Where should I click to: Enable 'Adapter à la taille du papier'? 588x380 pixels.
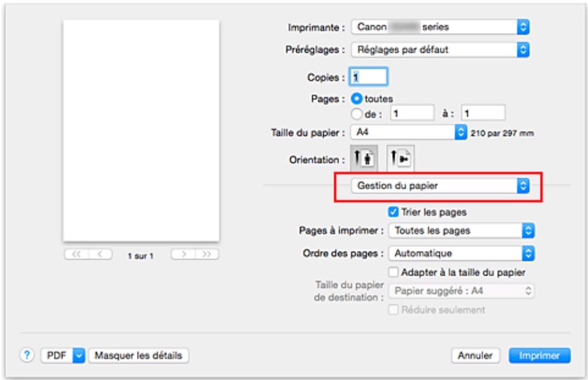click(393, 272)
